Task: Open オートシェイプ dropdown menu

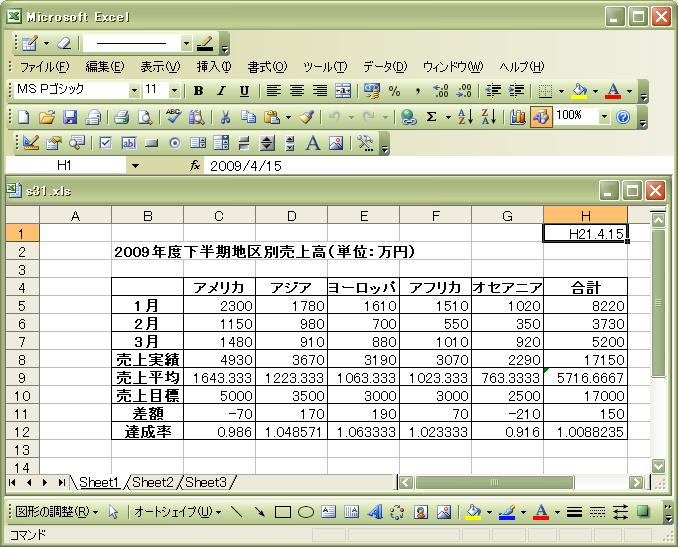Action: point(177,512)
